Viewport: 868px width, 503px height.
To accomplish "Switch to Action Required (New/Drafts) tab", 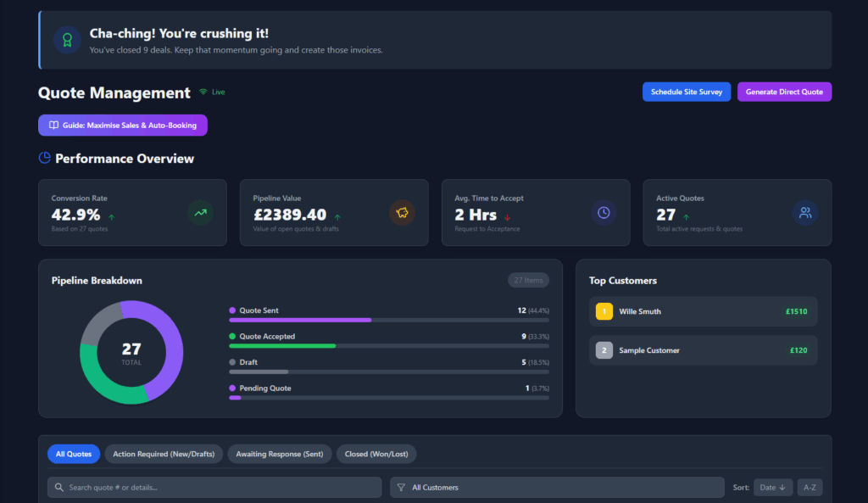I will click(x=164, y=454).
